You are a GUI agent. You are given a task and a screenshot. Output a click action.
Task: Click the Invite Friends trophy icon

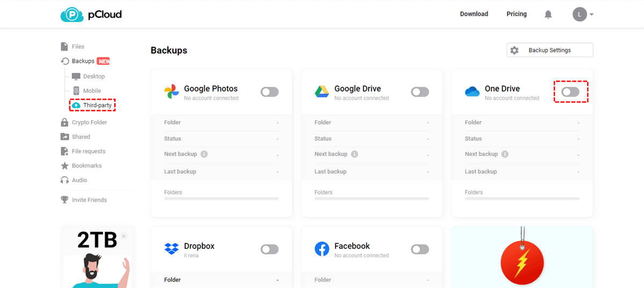coord(64,200)
